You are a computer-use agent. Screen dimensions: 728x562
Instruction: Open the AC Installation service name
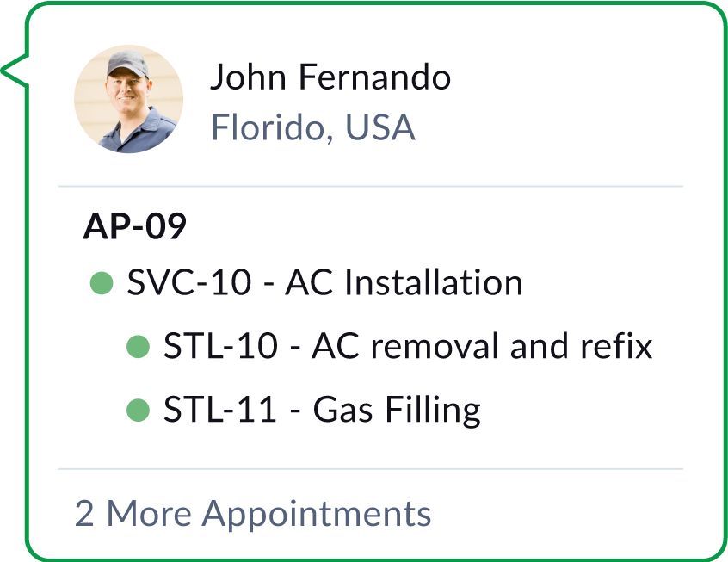[x=404, y=282]
